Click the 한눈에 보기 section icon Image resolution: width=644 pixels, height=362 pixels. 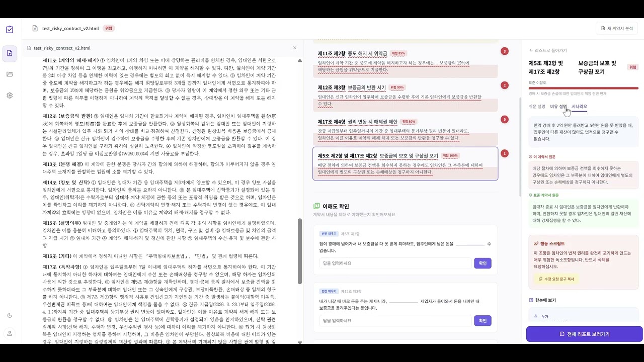coord(531,300)
